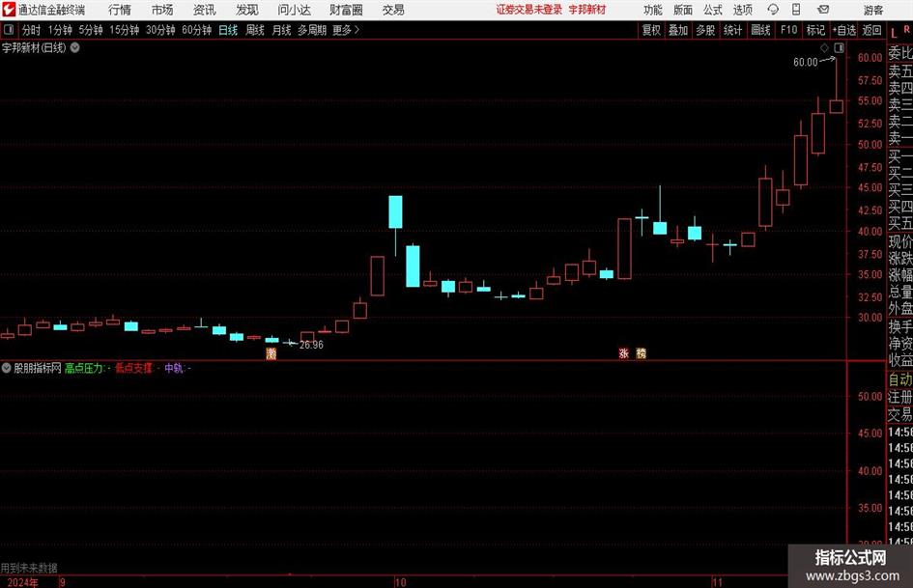Click the 叠加 overlay button
Screen dimensions: 913x588
coord(678,30)
